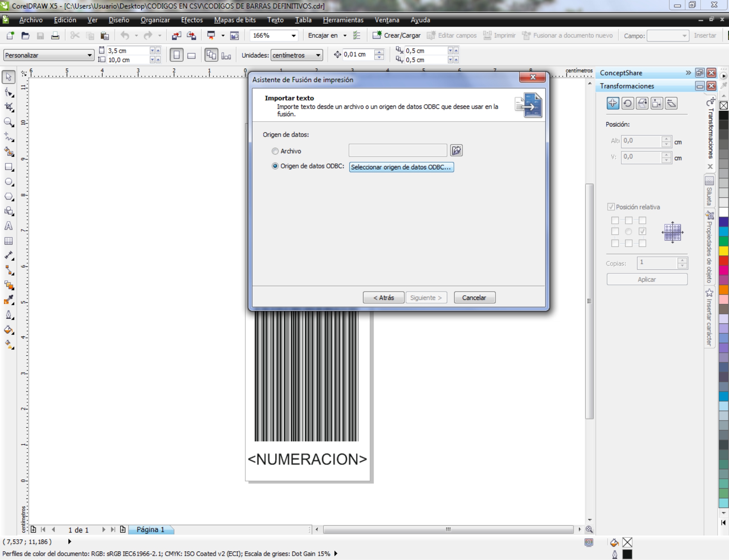This screenshot has height=560, width=729.
Task: Click Cancelar button in wizard
Action: point(474,297)
